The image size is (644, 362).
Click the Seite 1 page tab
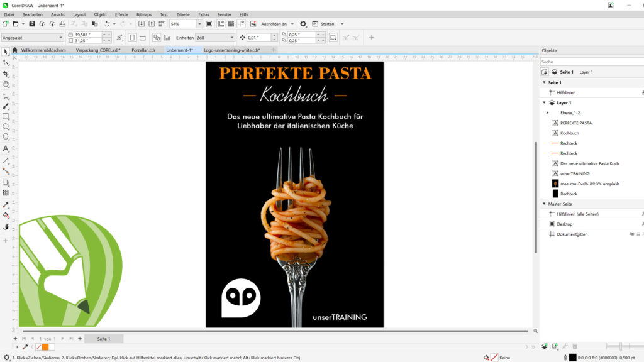[x=104, y=339]
